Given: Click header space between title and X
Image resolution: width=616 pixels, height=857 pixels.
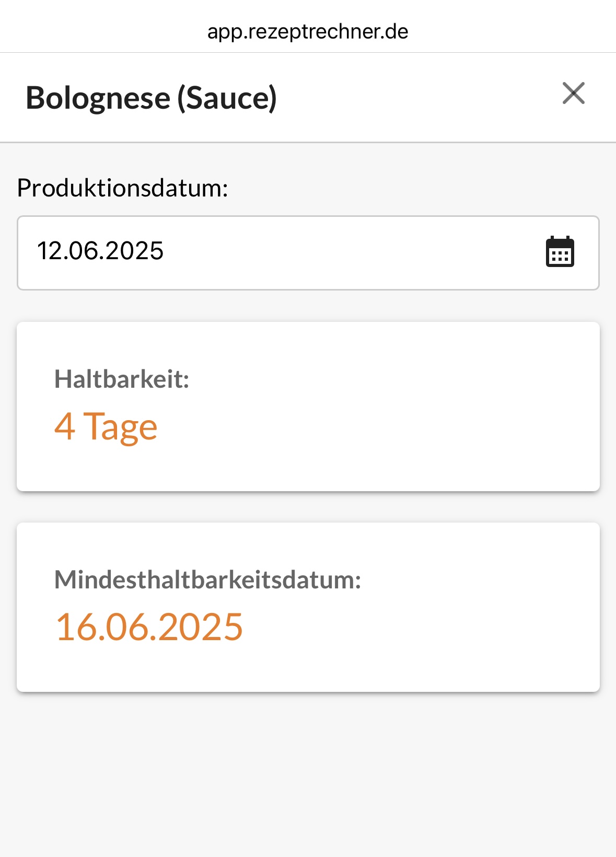Looking at the screenshot, I should point(418,98).
